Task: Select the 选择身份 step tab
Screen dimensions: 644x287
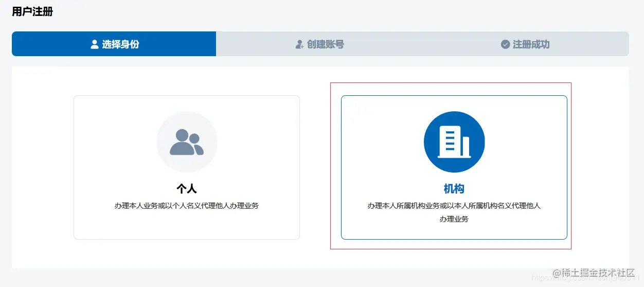Action: pos(114,44)
